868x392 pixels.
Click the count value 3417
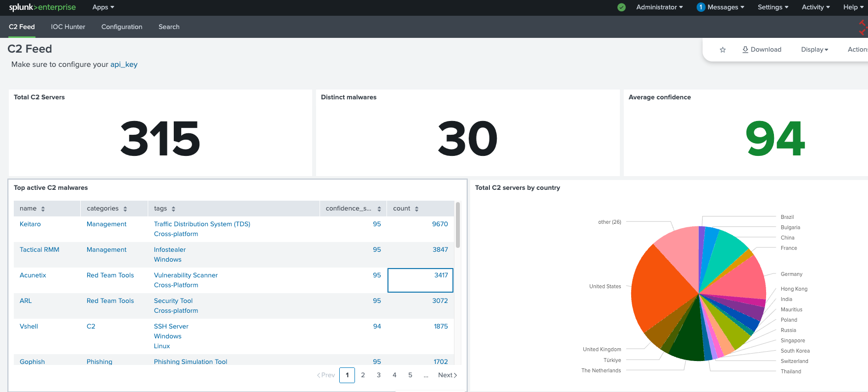tap(441, 275)
